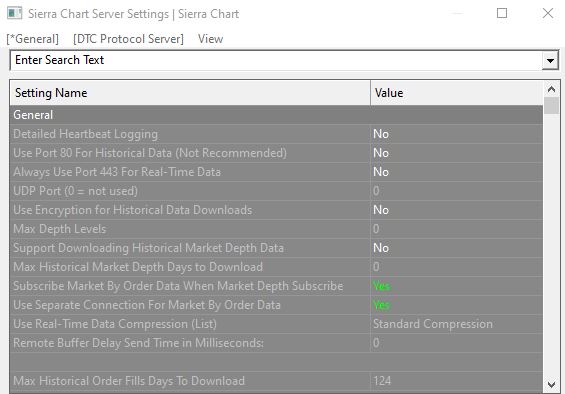Select 'Support Downloading Historical Market Depth Data' name

[148, 248]
